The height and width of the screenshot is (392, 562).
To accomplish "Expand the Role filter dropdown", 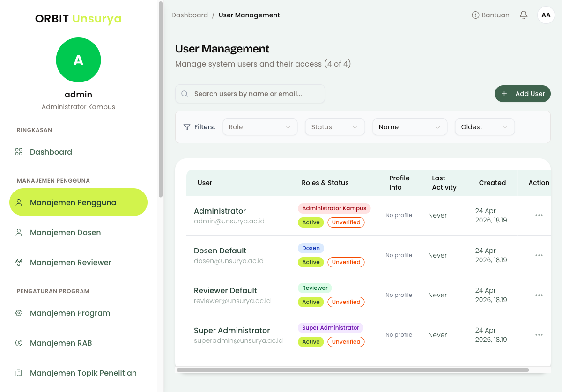I will coord(260,127).
